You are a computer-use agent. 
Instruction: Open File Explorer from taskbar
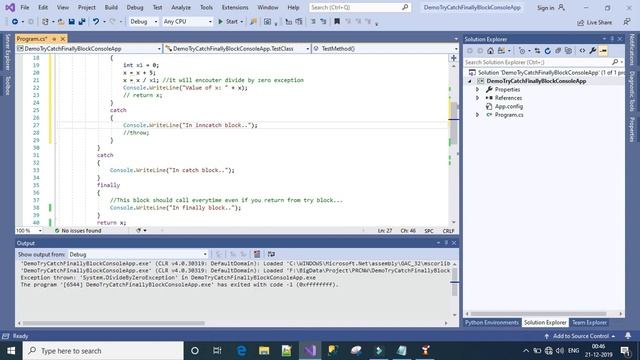click(x=264, y=351)
